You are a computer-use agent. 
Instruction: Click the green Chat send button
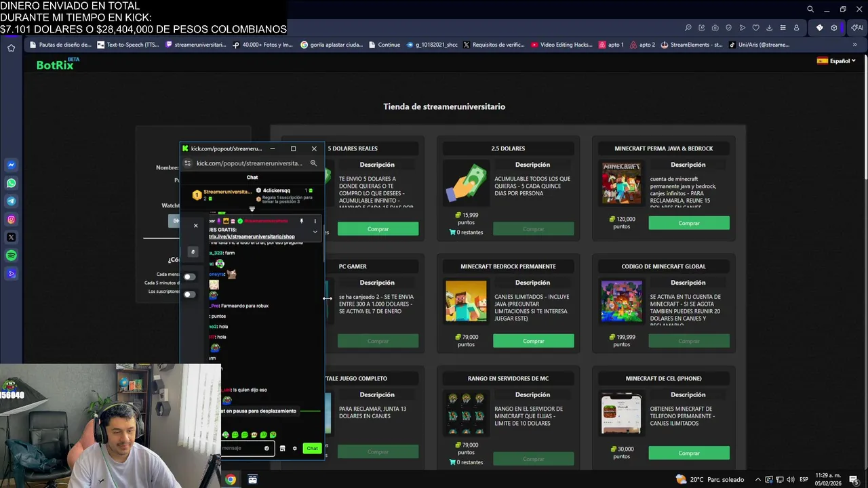click(312, 448)
